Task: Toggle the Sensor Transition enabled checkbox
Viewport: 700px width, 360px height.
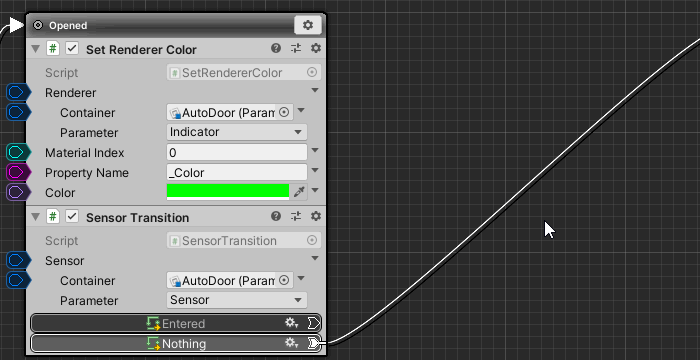Action: pos(72,217)
